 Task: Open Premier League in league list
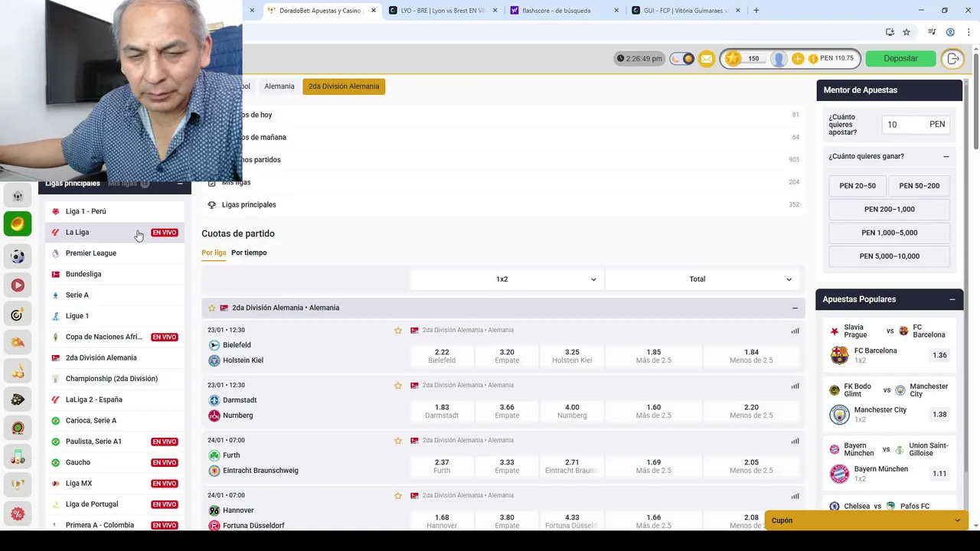coord(115,253)
